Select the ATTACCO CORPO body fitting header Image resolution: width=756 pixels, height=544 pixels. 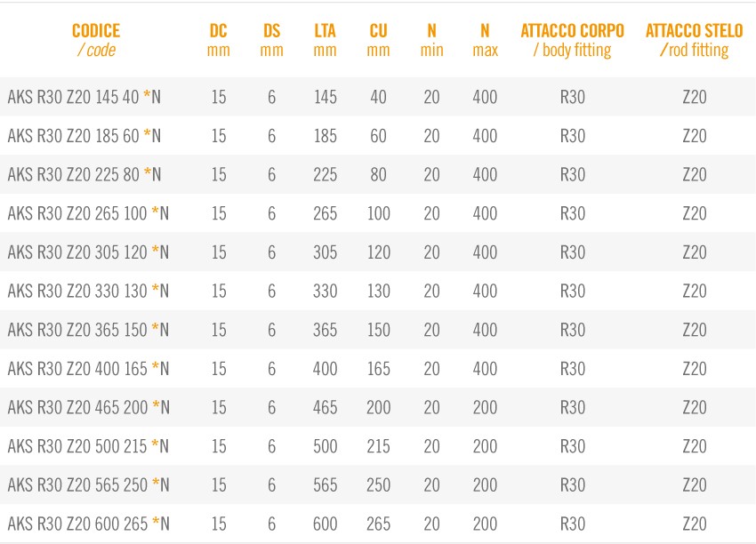pos(572,40)
